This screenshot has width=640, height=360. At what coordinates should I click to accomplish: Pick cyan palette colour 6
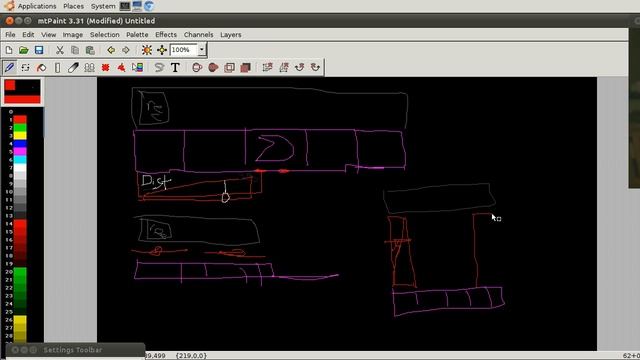point(20,160)
